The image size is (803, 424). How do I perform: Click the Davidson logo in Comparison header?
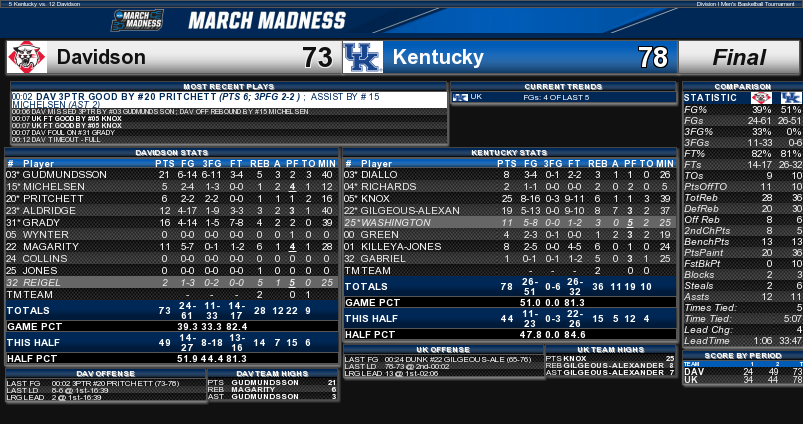coord(761,98)
